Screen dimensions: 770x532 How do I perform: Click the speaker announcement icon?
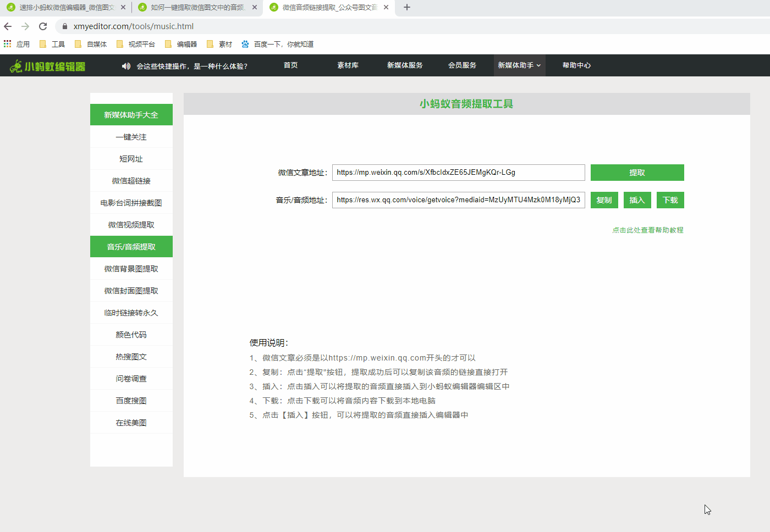tap(126, 66)
